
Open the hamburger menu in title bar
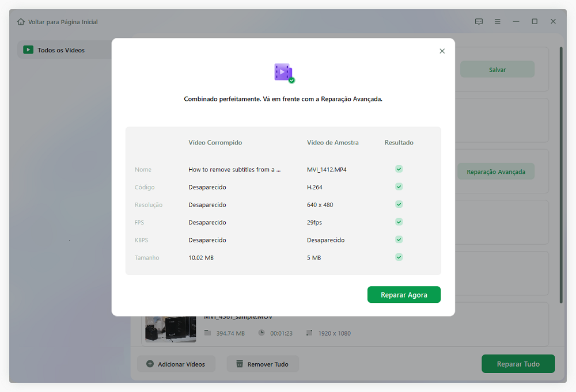(498, 22)
